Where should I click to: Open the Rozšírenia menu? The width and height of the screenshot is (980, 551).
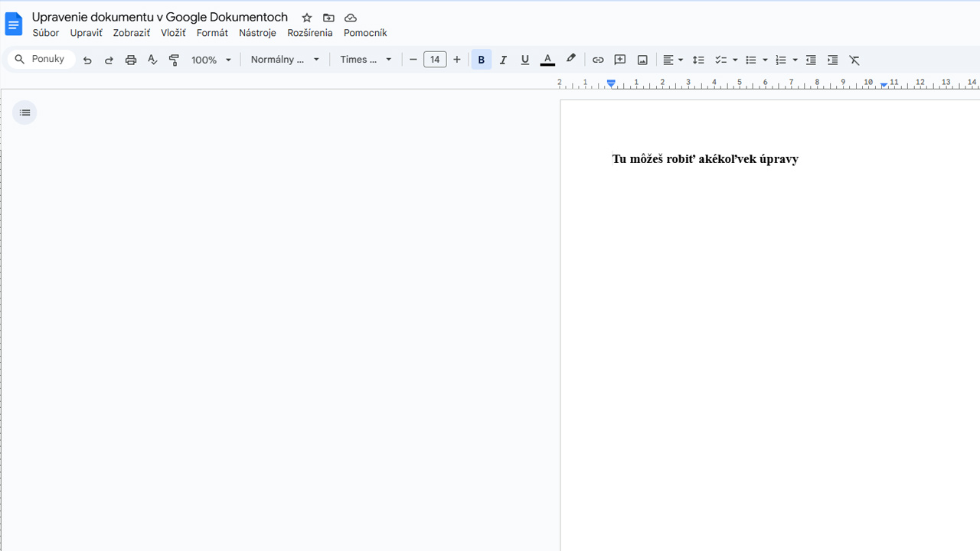tap(310, 33)
